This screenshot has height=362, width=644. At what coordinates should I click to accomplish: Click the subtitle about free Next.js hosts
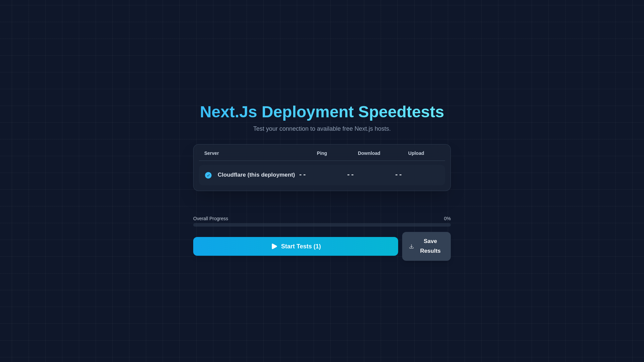click(x=322, y=129)
